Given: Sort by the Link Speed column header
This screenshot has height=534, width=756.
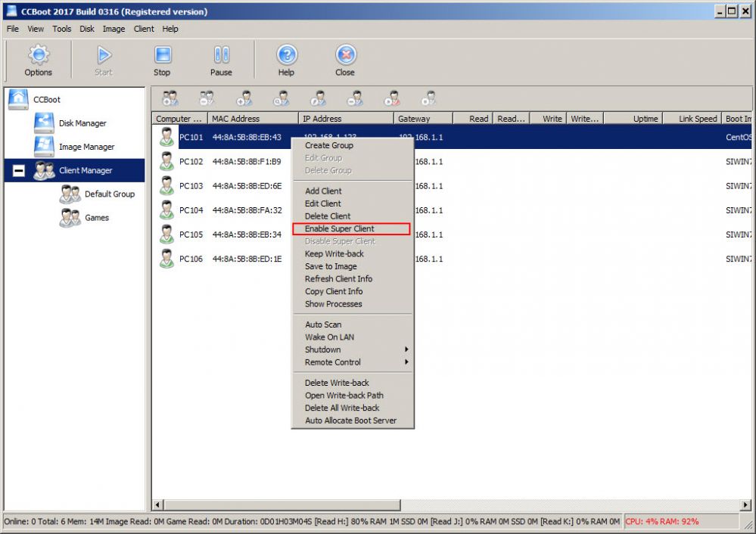Looking at the screenshot, I should (x=692, y=119).
